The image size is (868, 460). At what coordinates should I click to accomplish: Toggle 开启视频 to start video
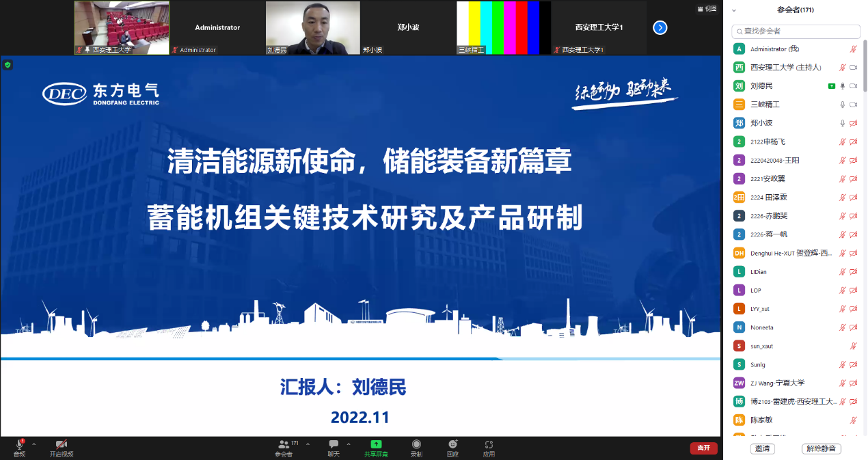(x=61, y=445)
